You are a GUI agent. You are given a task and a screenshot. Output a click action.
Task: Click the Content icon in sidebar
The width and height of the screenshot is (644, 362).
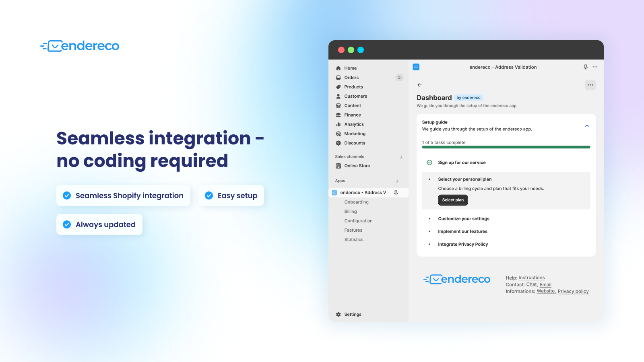click(x=339, y=106)
